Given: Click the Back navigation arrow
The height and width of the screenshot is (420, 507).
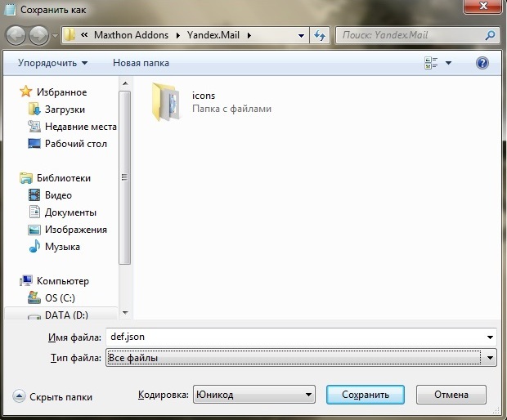Looking at the screenshot, I should click(16, 35).
